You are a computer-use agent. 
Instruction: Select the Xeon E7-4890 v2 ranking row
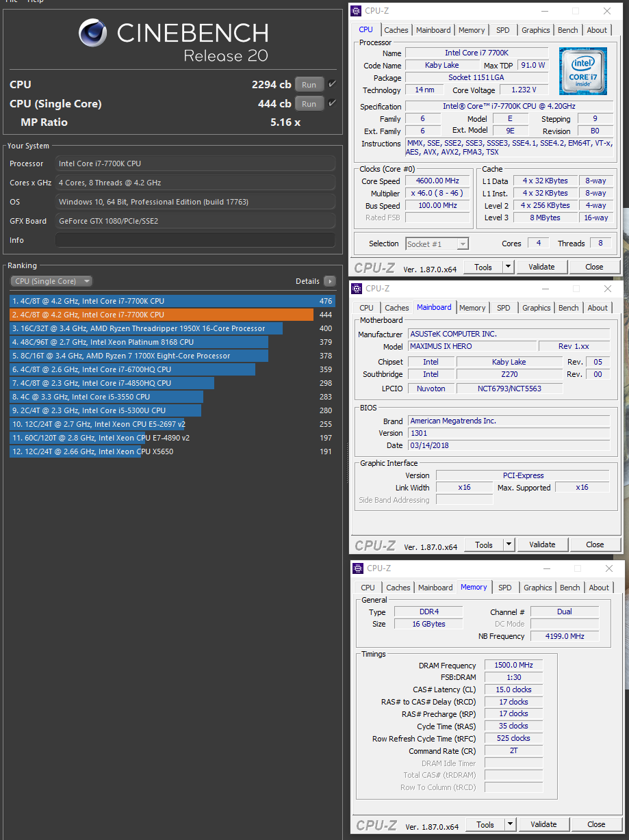pos(172,438)
